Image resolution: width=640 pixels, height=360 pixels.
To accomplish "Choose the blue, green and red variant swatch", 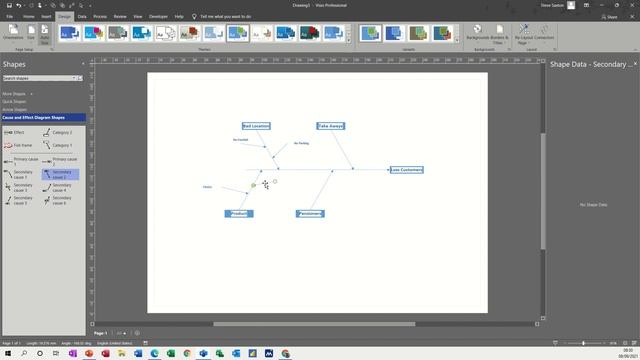I will [x=442, y=33].
